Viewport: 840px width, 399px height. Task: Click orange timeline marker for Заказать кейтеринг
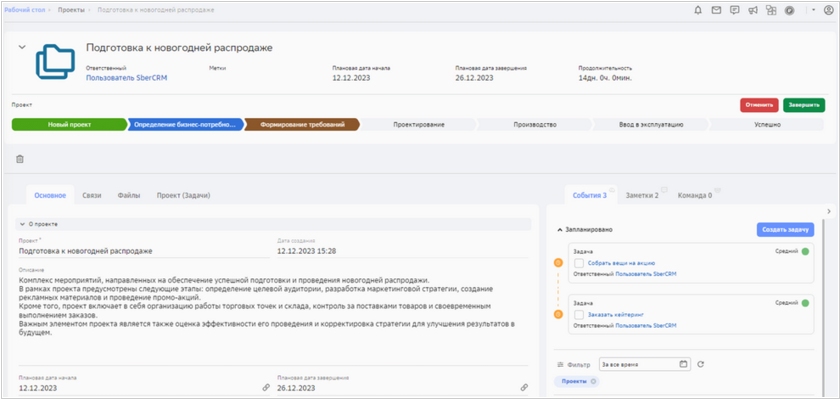(558, 314)
